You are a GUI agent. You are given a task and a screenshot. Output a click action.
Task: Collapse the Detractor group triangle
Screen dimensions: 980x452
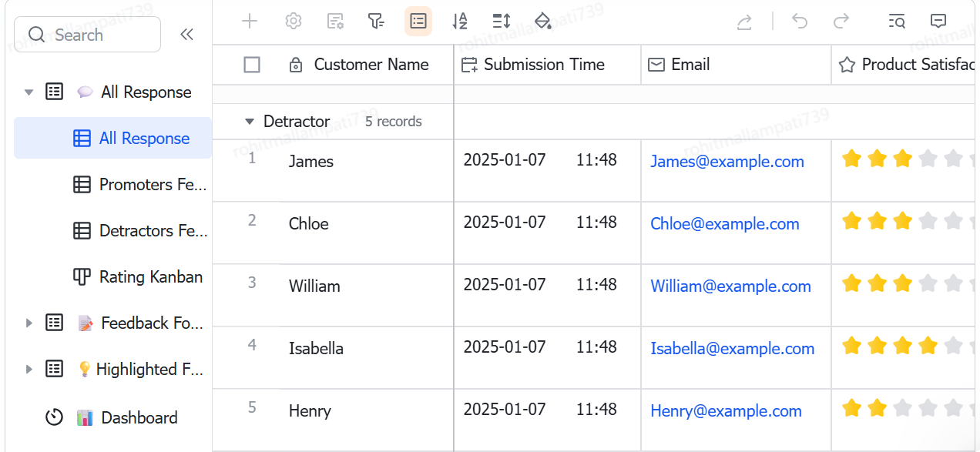(x=249, y=122)
